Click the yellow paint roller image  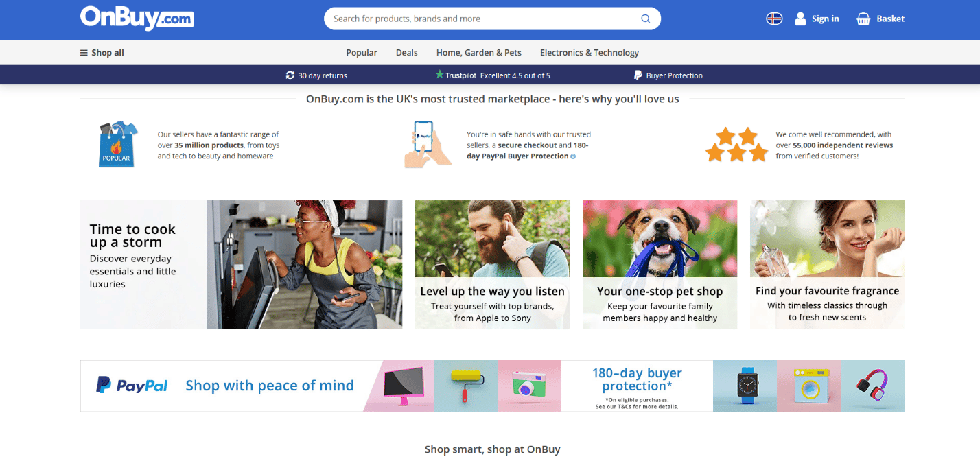[x=467, y=386]
